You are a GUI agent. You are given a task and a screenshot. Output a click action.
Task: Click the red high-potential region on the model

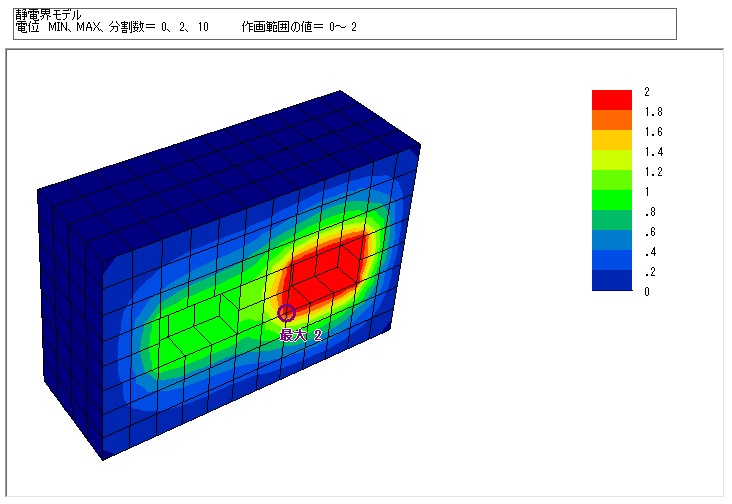(325, 265)
